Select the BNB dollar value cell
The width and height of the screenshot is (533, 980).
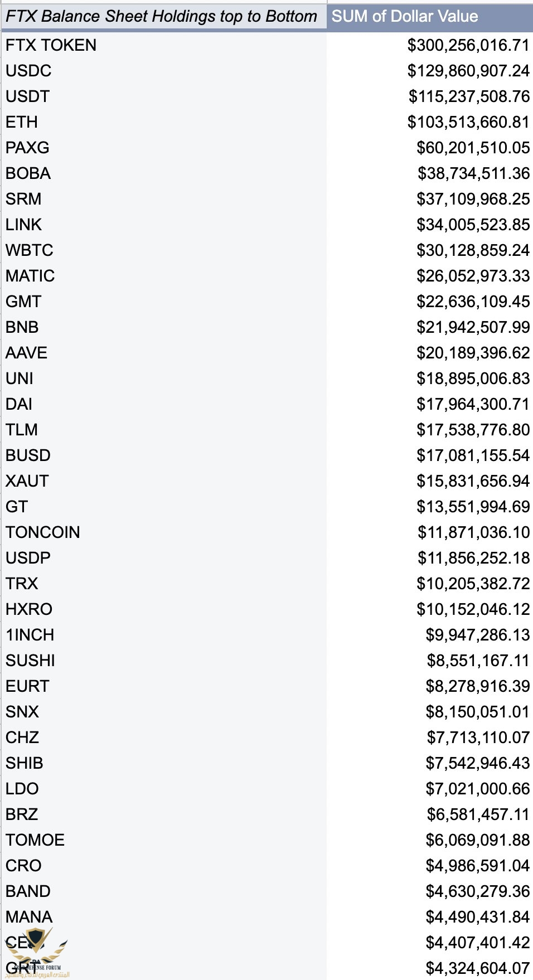(473, 327)
